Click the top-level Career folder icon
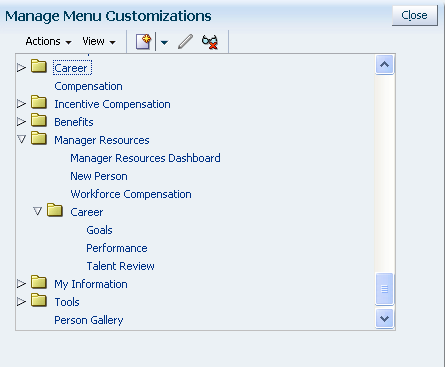 (x=39, y=66)
